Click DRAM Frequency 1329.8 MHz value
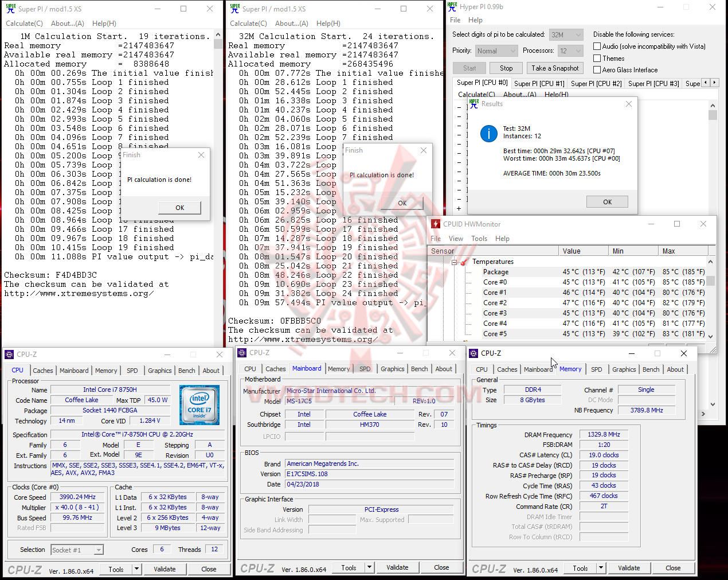 click(x=604, y=434)
